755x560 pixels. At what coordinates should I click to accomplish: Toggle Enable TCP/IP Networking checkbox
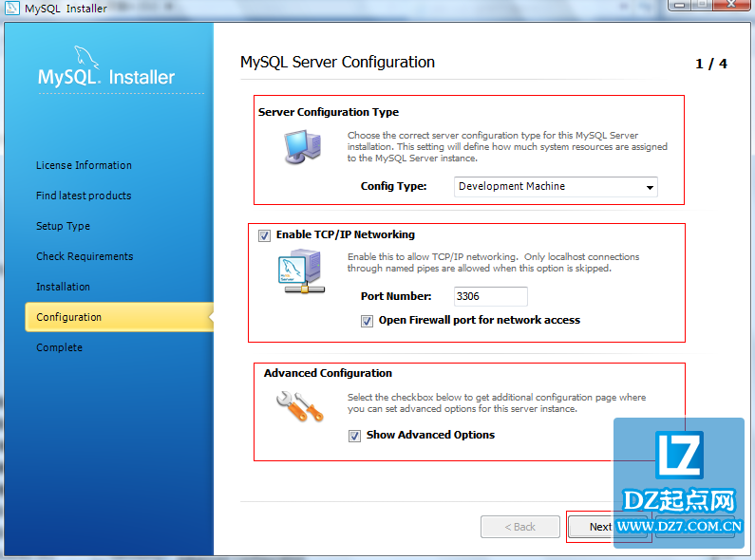(x=264, y=235)
